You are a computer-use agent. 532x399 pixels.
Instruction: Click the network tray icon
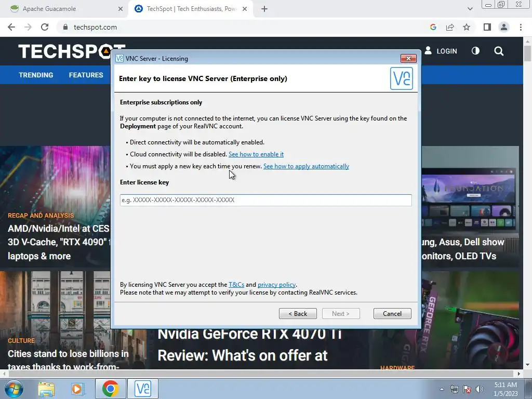(x=454, y=390)
